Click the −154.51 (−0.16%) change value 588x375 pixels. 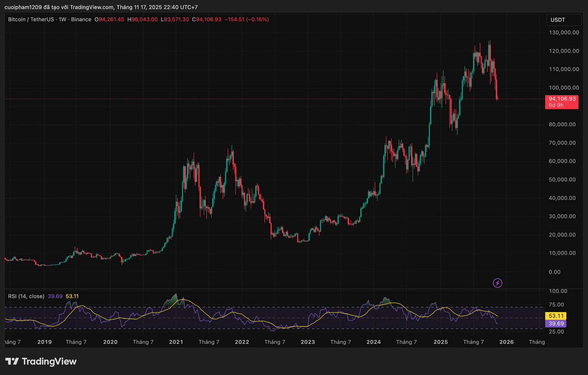click(247, 19)
